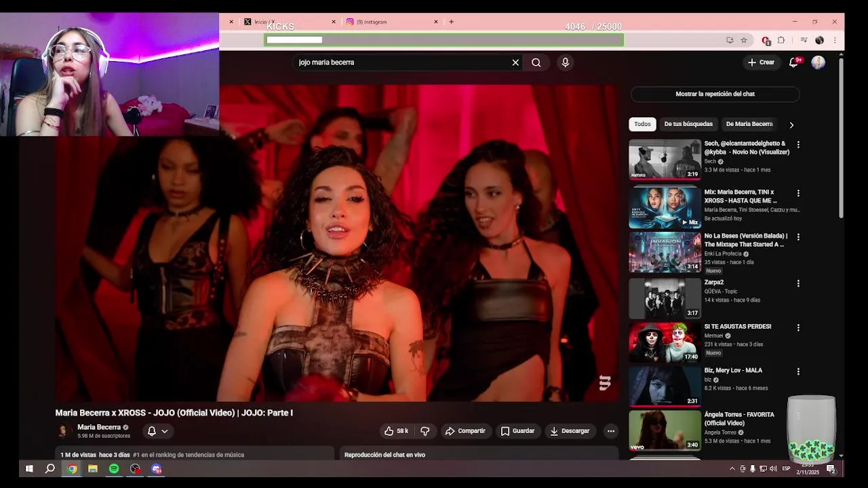Screen dimensions: 868x488
Task: Save the video with Guardar
Action: click(517, 431)
